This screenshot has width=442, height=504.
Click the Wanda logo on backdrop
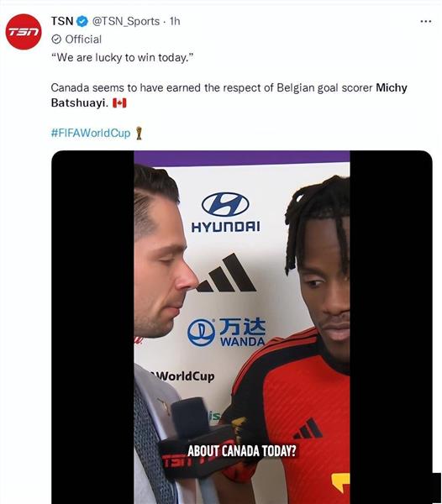tap(226, 333)
